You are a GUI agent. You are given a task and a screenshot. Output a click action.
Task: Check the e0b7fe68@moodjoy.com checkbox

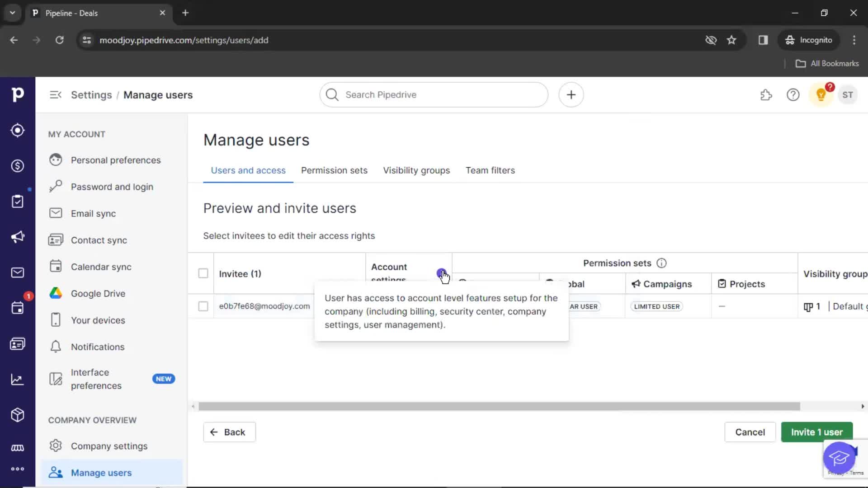(203, 305)
